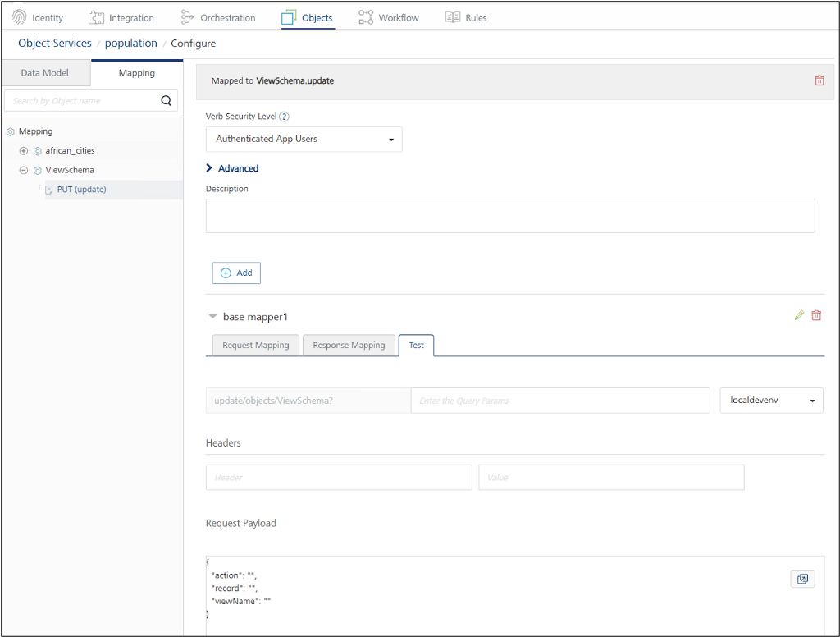
Task: Click the Orchestration flow icon
Action: [187, 17]
